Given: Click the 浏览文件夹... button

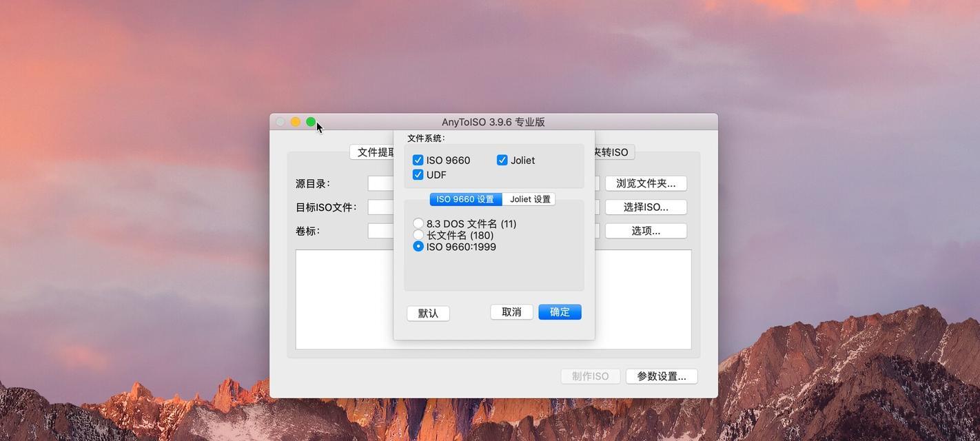Looking at the screenshot, I should pos(646,183).
